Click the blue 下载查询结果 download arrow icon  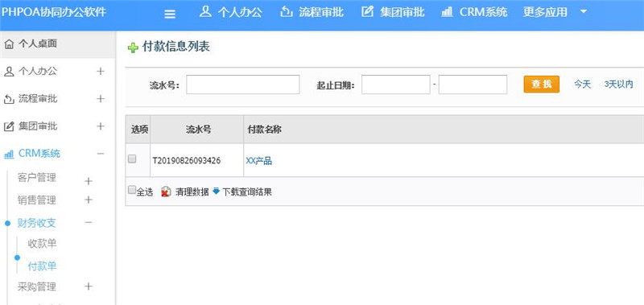click(217, 191)
